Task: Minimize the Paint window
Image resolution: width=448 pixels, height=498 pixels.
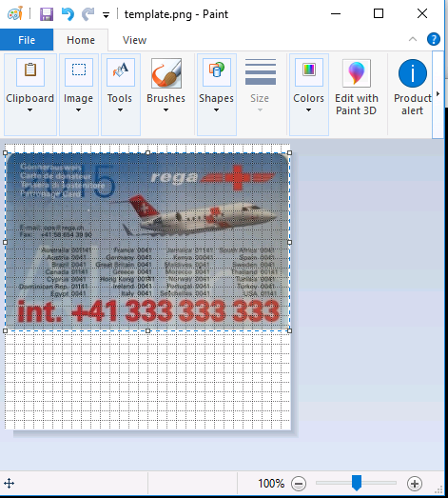Action: point(336,14)
